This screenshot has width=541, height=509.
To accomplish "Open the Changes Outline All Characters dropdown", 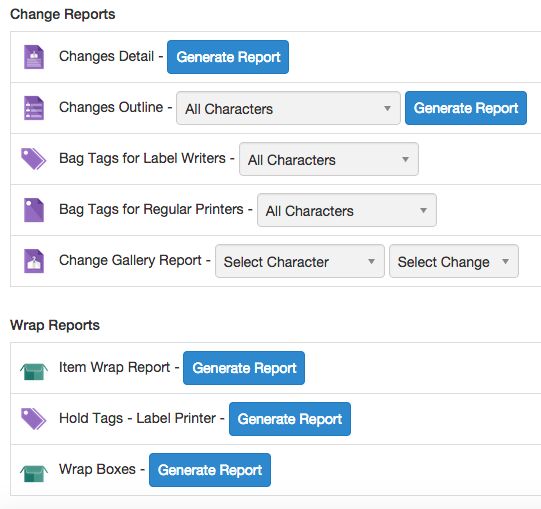I will (288, 108).
